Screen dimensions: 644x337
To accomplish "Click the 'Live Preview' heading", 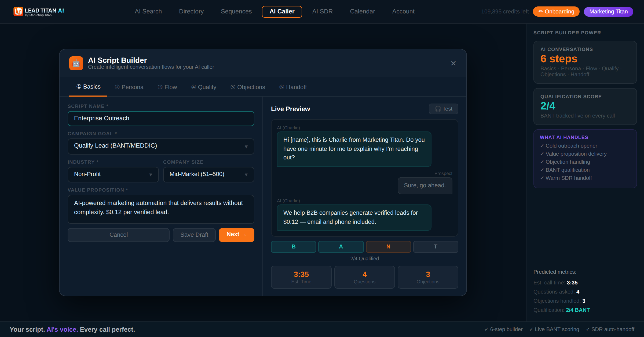I will pyautogui.click(x=290, y=109).
